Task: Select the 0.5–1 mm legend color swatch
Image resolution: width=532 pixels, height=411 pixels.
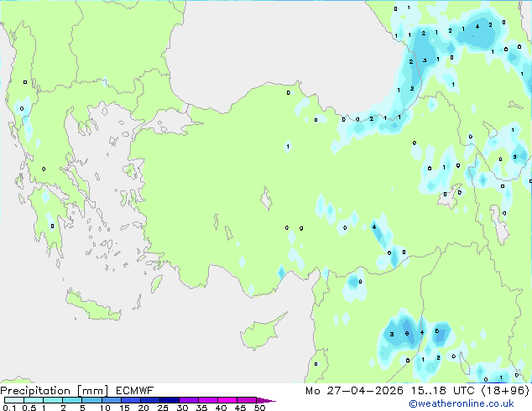Action: point(34,400)
